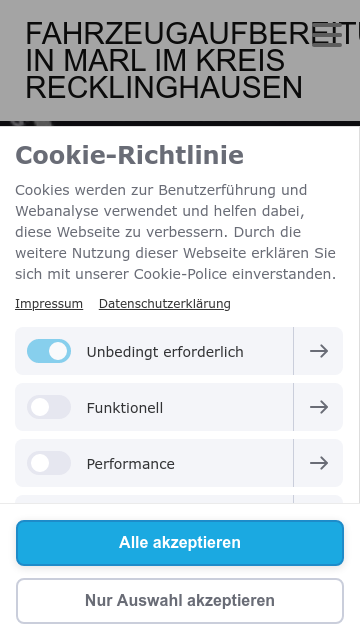Toggle the Unbedingt erforderlich switch
Viewport: 360px width, 640px height.
tap(49, 351)
